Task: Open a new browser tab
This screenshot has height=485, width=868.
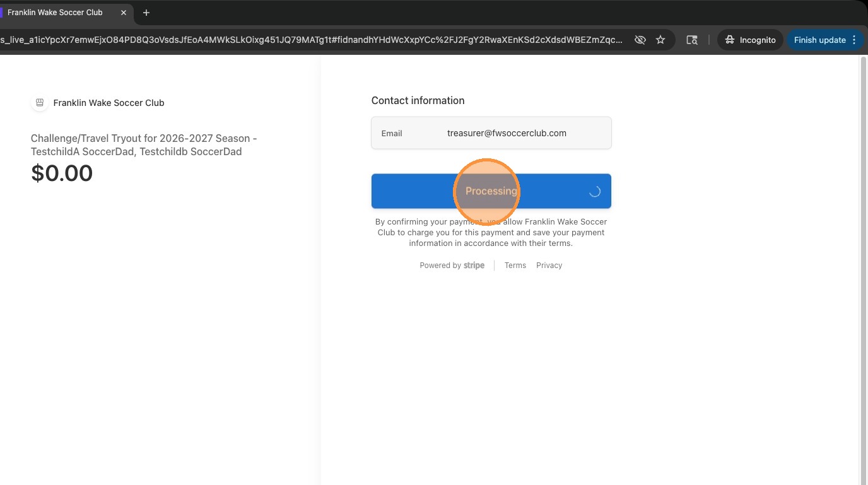Action: pos(146,13)
